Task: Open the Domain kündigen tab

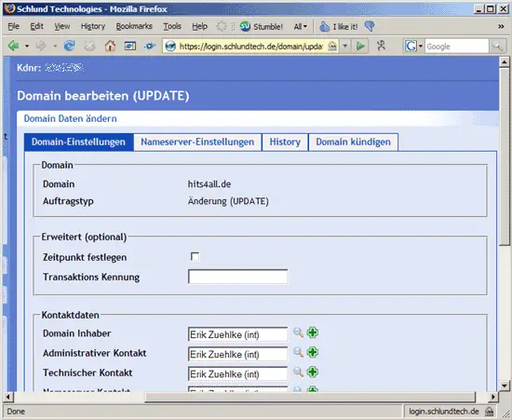Action: click(x=354, y=142)
